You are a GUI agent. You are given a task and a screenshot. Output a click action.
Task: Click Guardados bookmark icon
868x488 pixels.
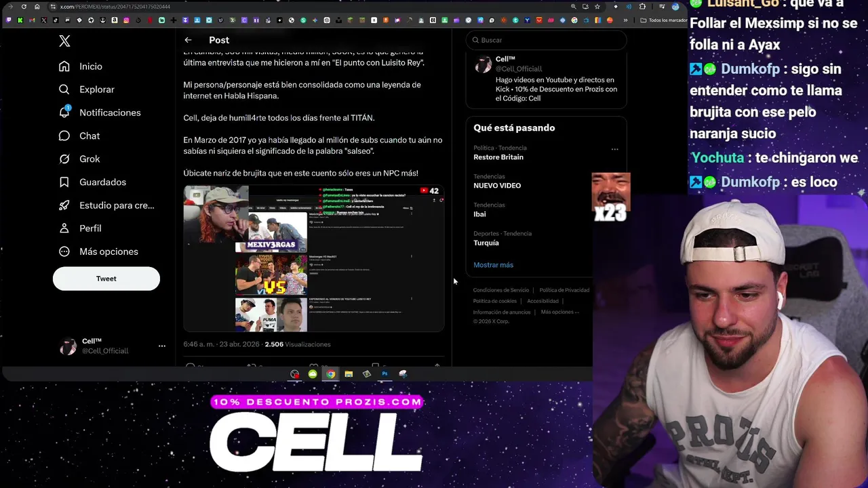pyautogui.click(x=64, y=182)
